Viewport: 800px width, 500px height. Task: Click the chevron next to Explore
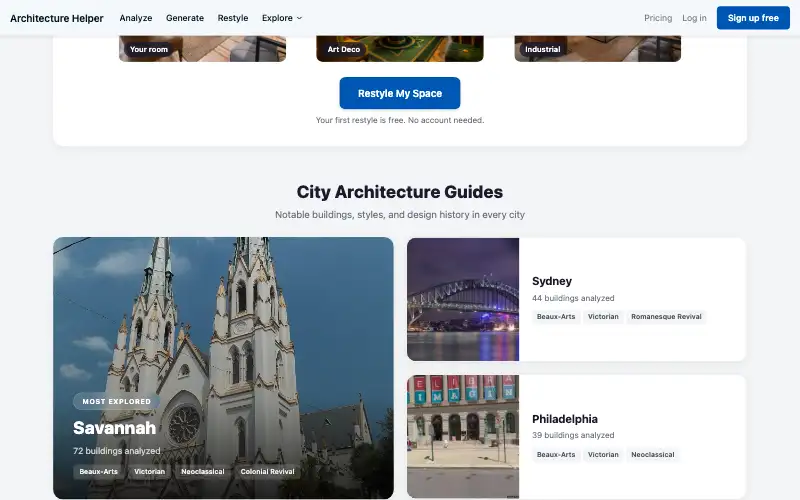299,18
